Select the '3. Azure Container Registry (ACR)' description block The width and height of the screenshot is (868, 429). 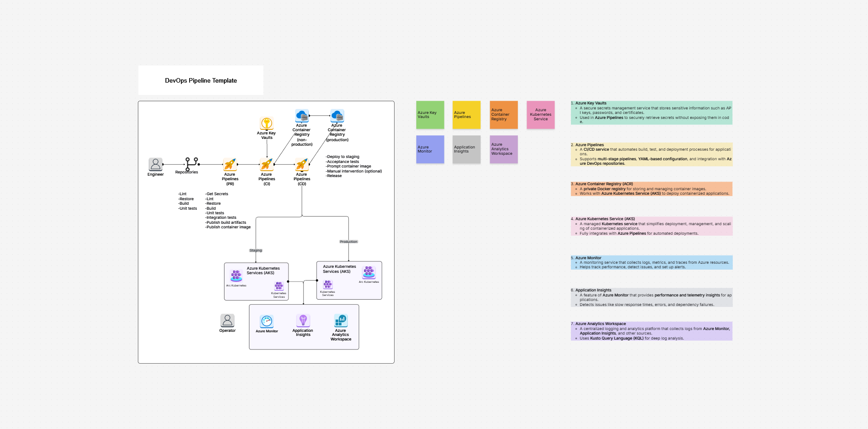point(652,189)
